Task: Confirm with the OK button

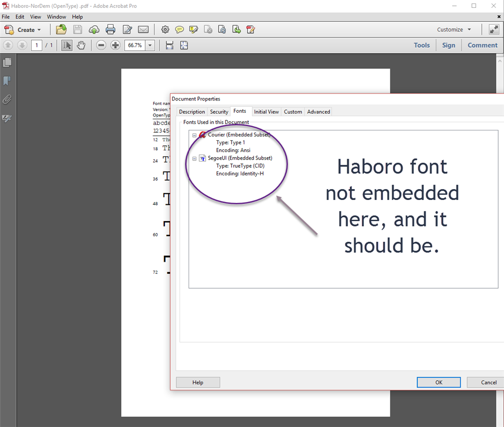Action: [x=439, y=382]
